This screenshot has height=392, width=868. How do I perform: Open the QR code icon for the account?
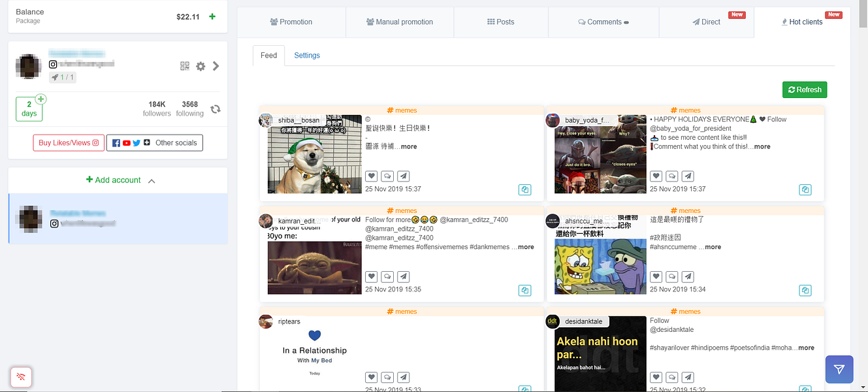(x=185, y=66)
